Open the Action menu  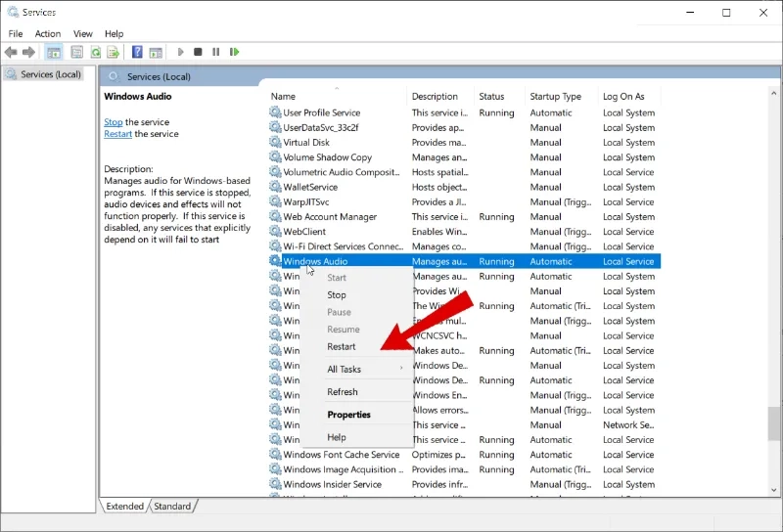point(47,34)
